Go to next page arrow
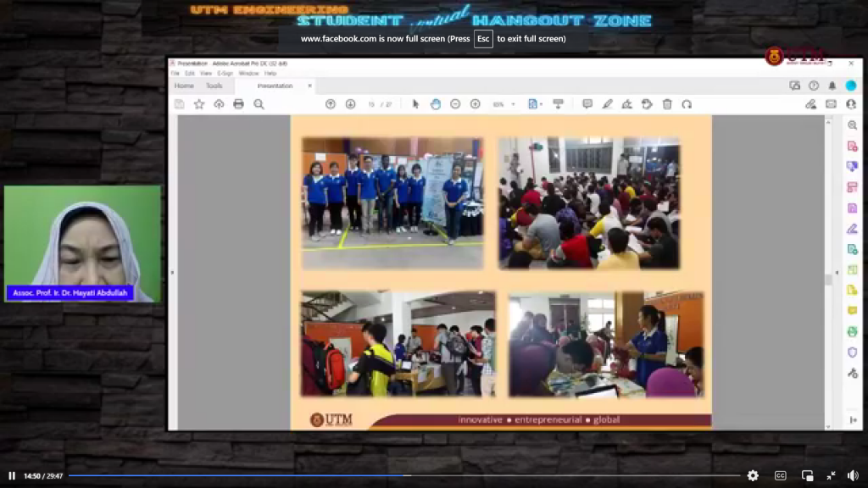868x488 pixels. [350, 104]
